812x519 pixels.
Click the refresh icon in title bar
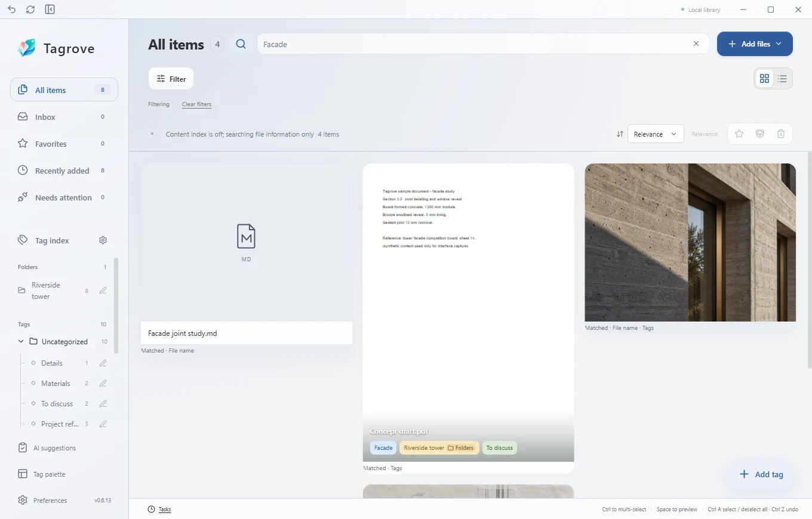click(30, 10)
